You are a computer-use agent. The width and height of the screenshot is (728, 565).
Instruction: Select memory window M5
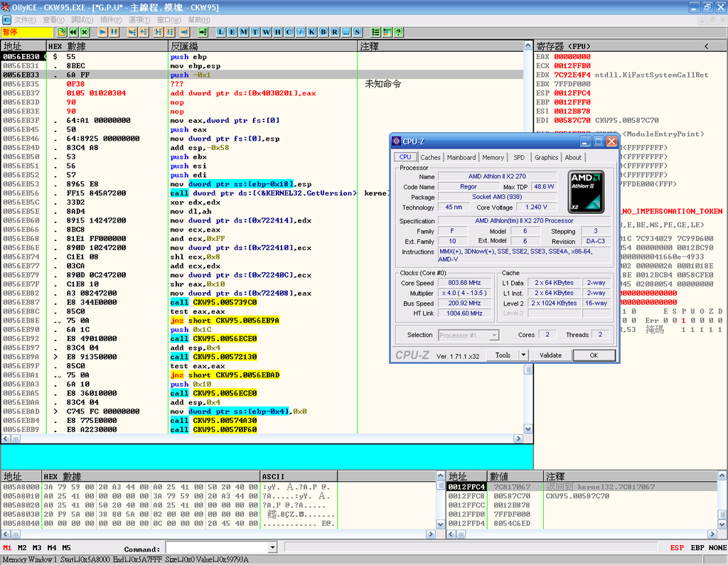point(66,548)
